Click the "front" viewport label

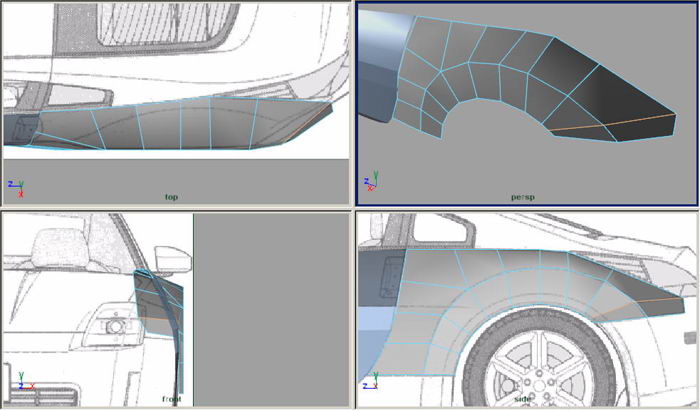click(x=171, y=399)
